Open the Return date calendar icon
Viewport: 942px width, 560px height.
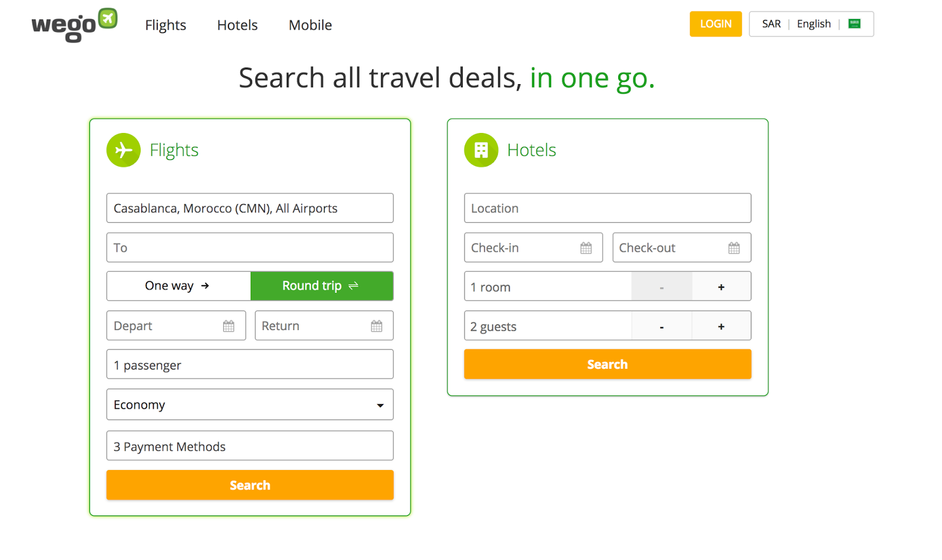pos(377,326)
